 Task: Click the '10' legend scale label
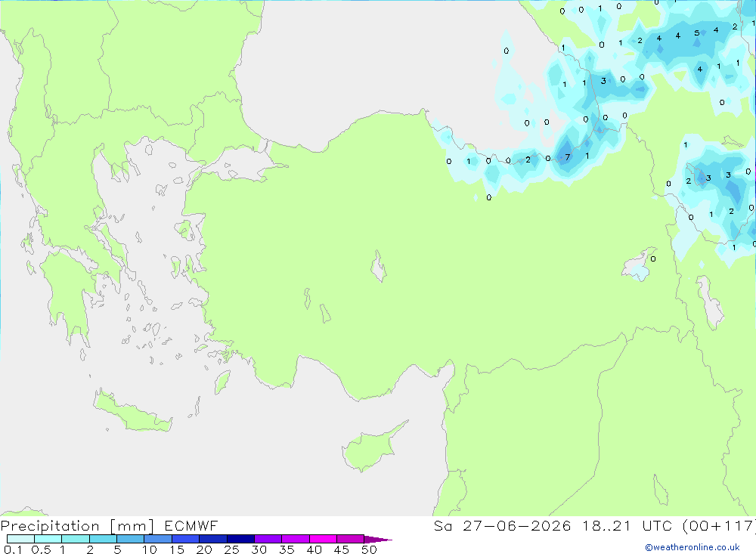pyautogui.click(x=149, y=549)
